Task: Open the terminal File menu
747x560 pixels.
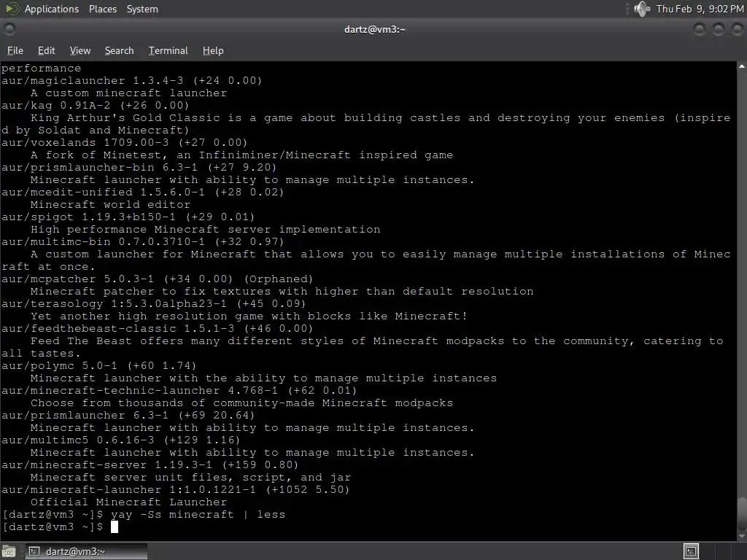Action: pyautogui.click(x=15, y=50)
